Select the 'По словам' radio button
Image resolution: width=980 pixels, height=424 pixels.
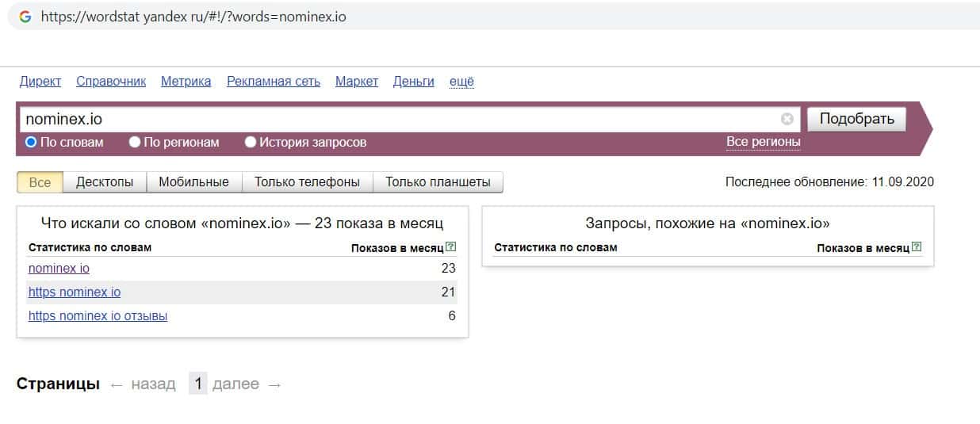pos(32,143)
